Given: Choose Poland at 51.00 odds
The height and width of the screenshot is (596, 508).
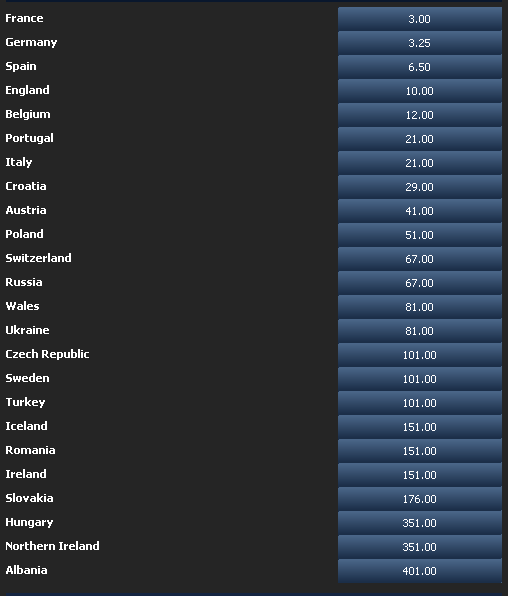Looking at the screenshot, I should pyautogui.click(x=420, y=235).
